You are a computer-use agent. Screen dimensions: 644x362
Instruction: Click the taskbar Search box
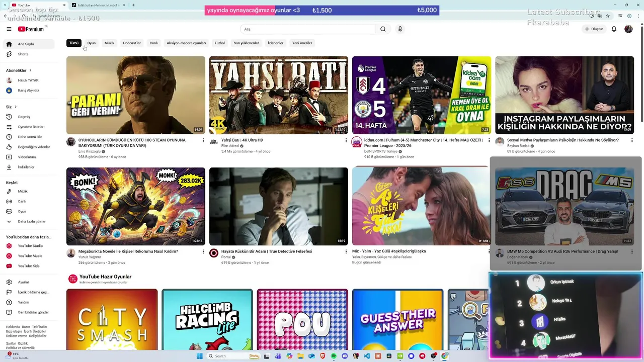coord(233,356)
